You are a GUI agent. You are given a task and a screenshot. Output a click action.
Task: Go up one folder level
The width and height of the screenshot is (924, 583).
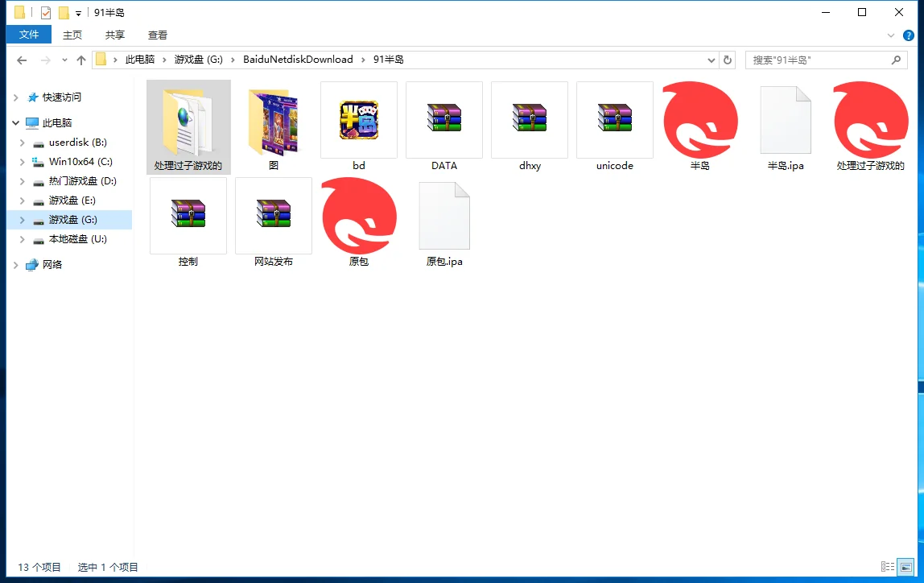pyautogui.click(x=80, y=60)
